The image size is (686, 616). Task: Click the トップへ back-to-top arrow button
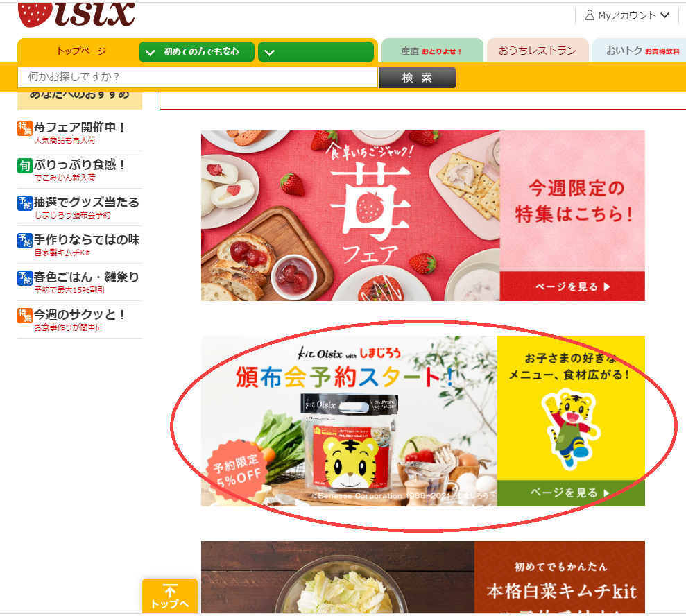tap(170, 597)
